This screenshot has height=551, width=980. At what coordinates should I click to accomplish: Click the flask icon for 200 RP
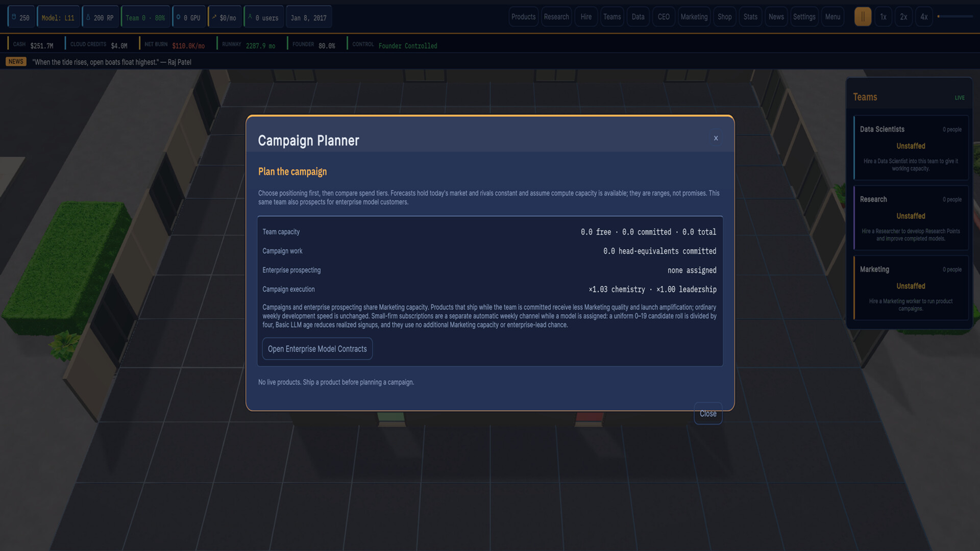(x=88, y=17)
